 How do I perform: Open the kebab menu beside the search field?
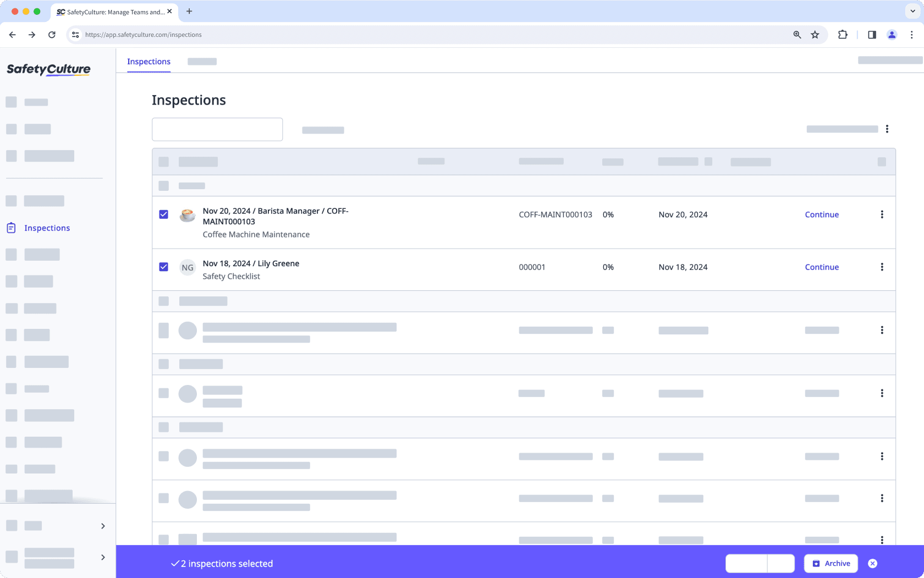click(x=887, y=129)
